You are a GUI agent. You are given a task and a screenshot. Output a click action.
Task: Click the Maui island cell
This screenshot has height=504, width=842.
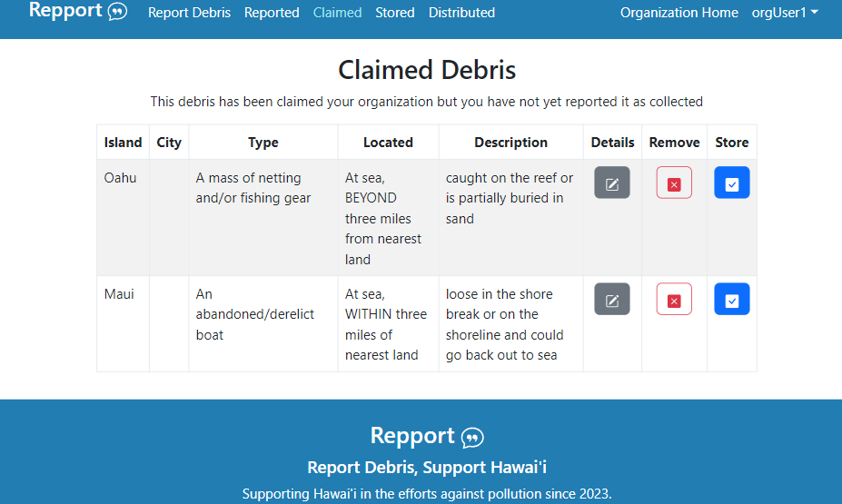coord(119,294)
